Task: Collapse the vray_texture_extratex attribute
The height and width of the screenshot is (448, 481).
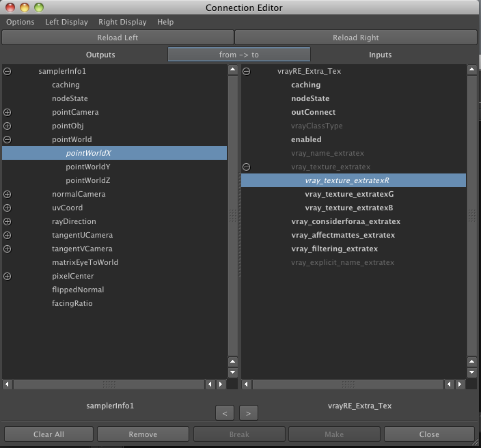Action: coord(247,167)
